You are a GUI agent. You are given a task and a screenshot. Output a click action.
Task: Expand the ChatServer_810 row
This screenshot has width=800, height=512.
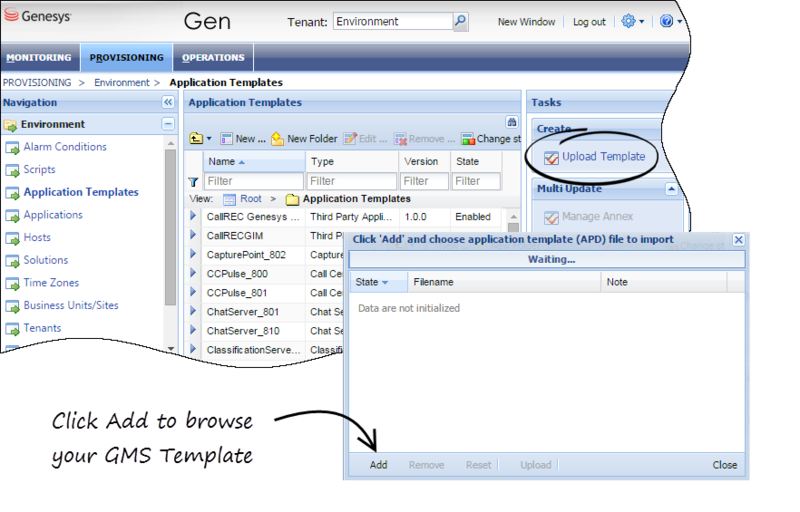coord(193,330)
